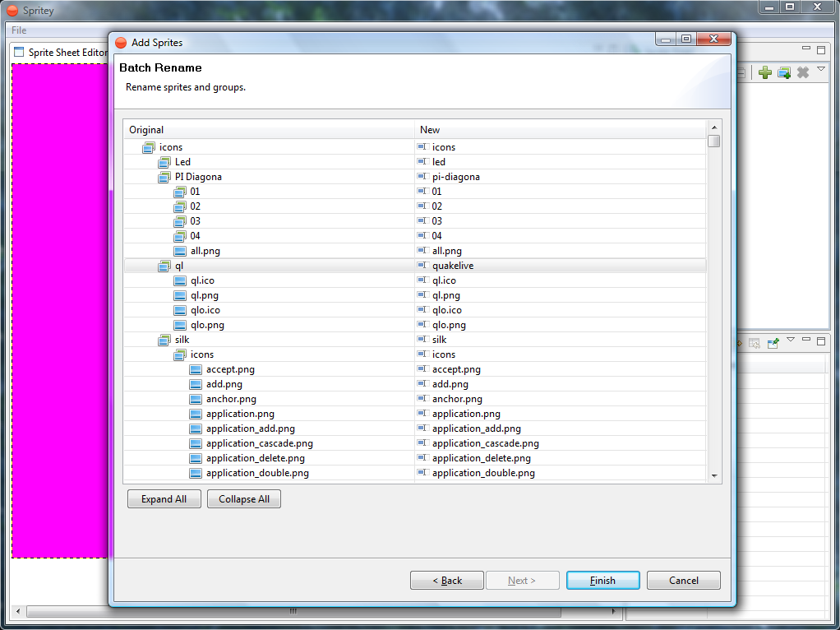Click the 04 group folder icon
This screenshot has width=840, height=630.
pos(179,236)
